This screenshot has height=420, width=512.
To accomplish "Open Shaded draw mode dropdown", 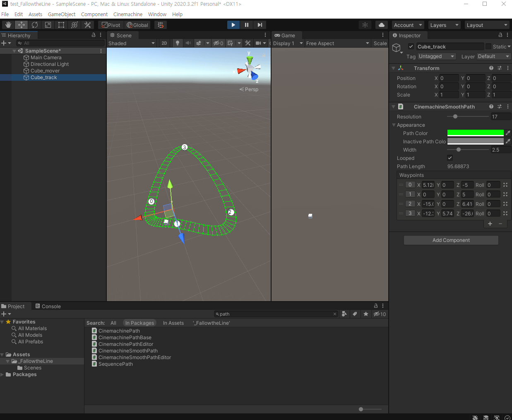I will [132, 43].
